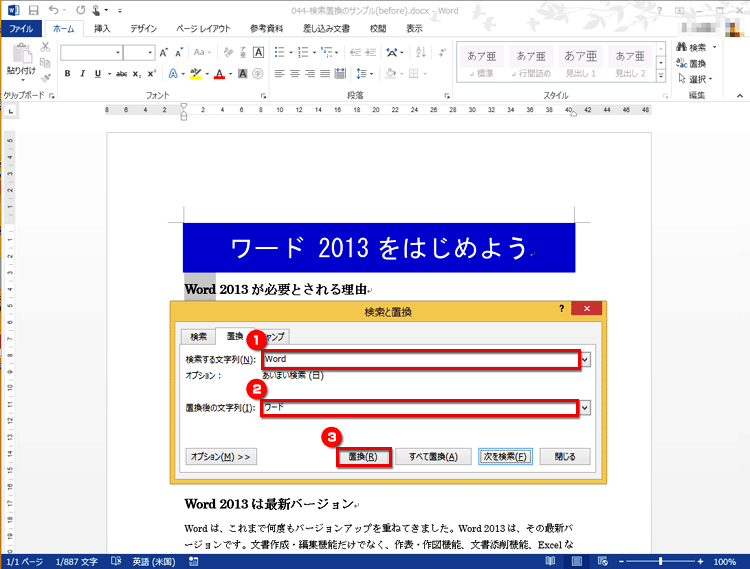Screen dimensions: 750x569
Task: Click the 次を検索(F) button
Action: click(x=505, y=457)
